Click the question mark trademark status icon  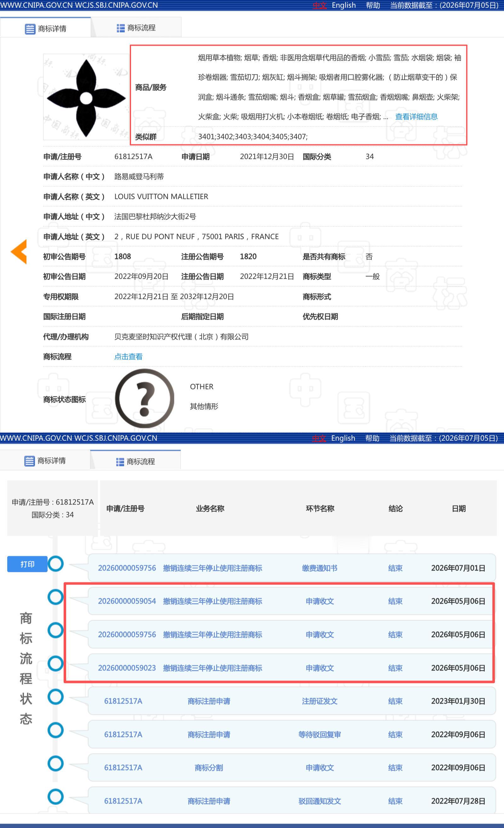point(145,398)
